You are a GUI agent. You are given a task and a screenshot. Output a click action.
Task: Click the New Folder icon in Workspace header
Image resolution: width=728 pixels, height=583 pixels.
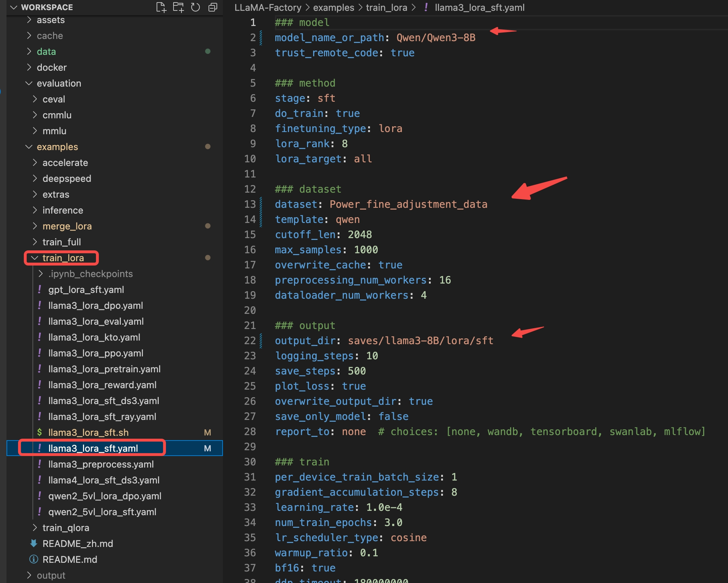(178, 7)
